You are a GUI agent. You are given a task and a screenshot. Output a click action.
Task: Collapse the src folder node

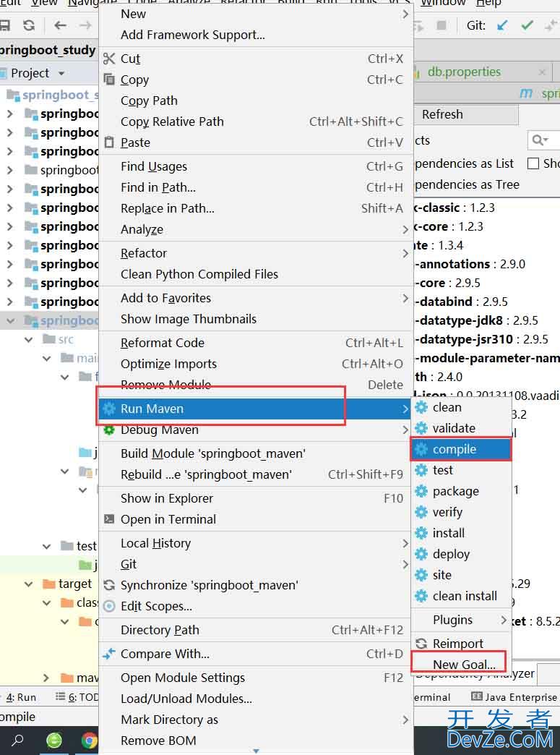(29, 339)
